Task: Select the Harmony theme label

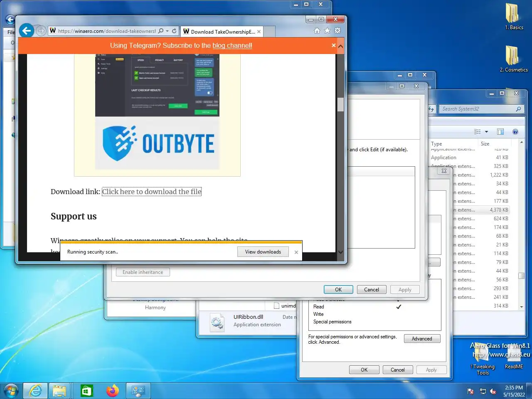Action: [x=155, y=308]
